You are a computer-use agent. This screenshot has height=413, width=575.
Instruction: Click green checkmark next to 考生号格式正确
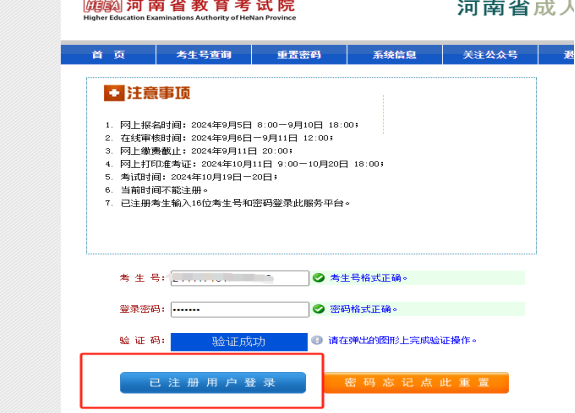point(319,278)
